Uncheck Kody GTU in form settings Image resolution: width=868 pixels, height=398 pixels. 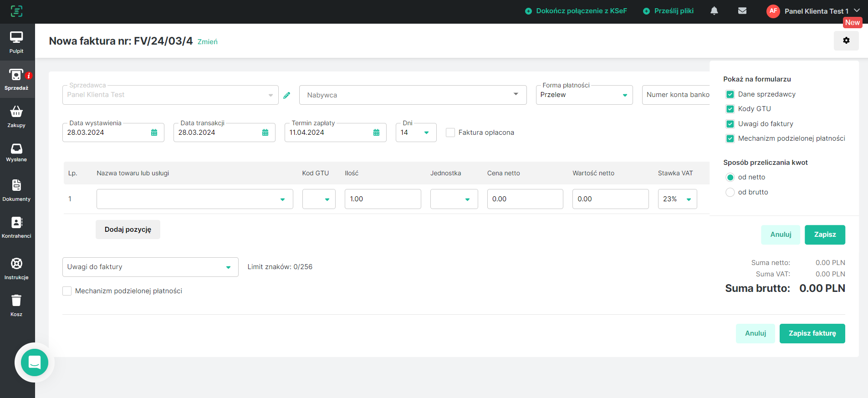click(730, 109)
